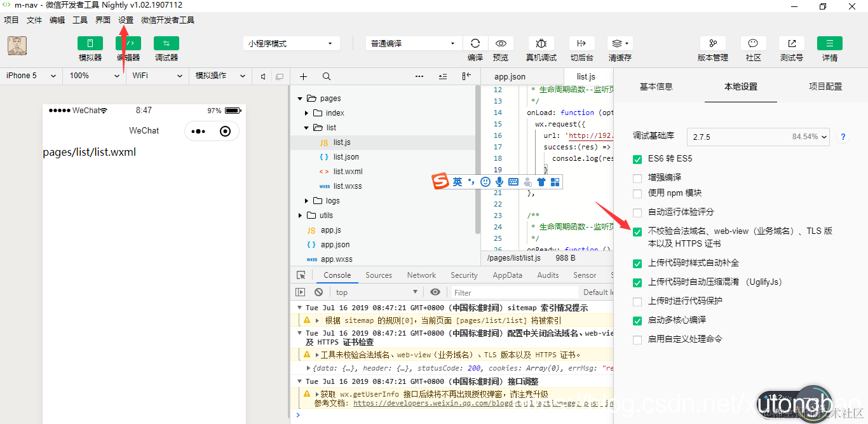Open file tree more options ellipsis
868x424 pixels.
[419, 76]
